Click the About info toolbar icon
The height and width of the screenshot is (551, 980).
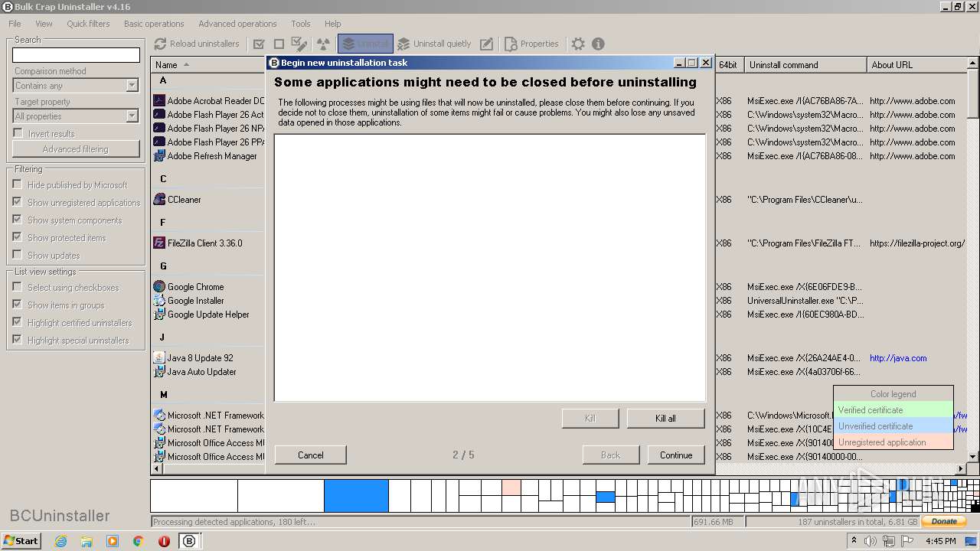coord(598,44)
